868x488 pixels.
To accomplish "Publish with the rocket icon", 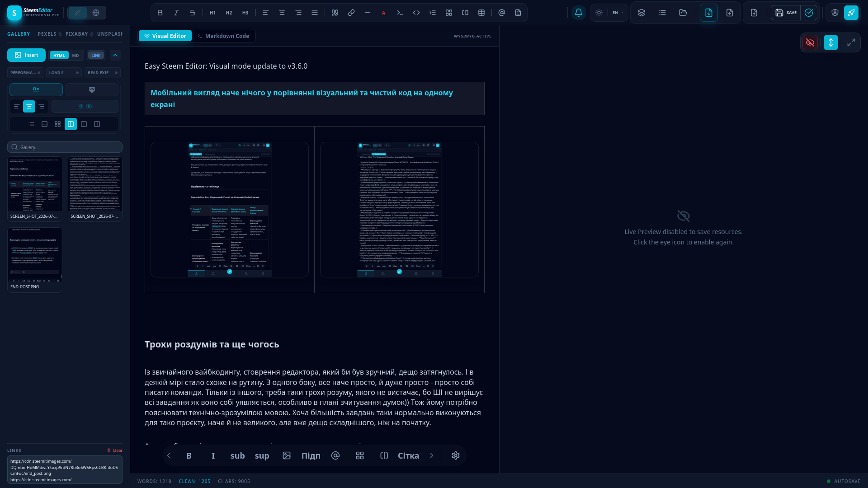I will [x=851, y=13].
